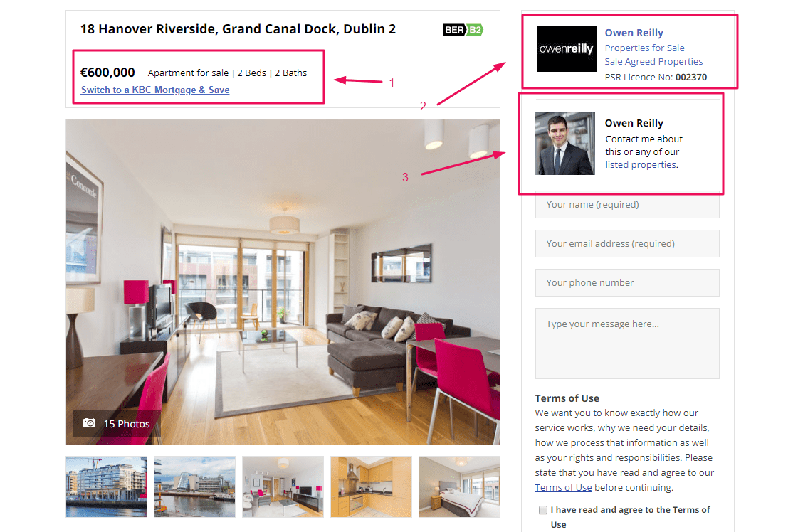Click the Type your message text area
The height and width of the screenshot is (532, 793).
click(627, 344)
